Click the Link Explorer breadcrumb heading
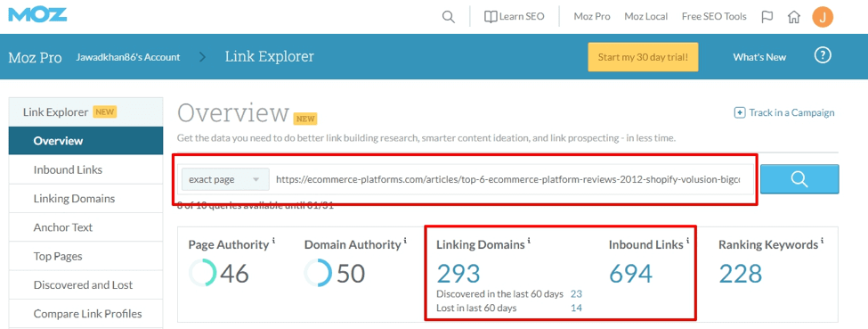 click(x=269, y=56)
